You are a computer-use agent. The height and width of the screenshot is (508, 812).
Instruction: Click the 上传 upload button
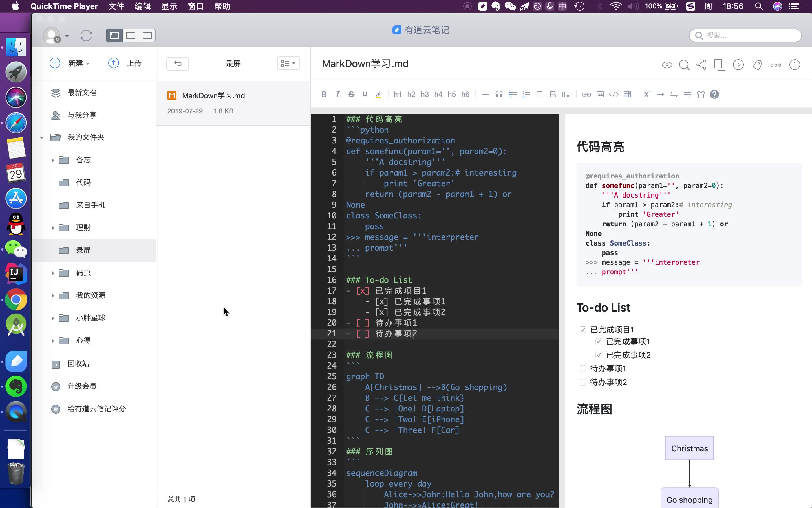click(x=125, y=63)
